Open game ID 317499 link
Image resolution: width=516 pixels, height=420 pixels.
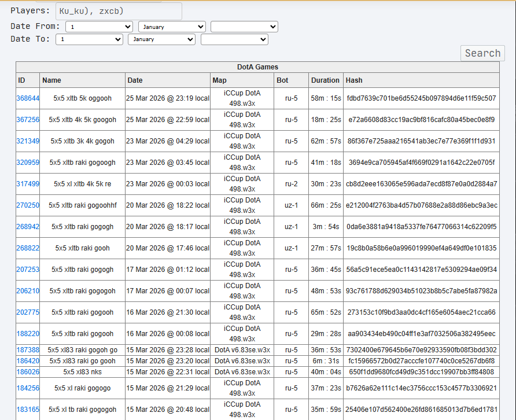click(28, 183)
